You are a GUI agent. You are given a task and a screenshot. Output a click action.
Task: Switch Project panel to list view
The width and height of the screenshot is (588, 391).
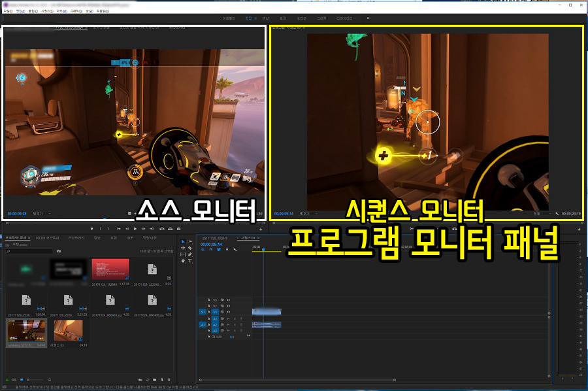tap(14, 380)
